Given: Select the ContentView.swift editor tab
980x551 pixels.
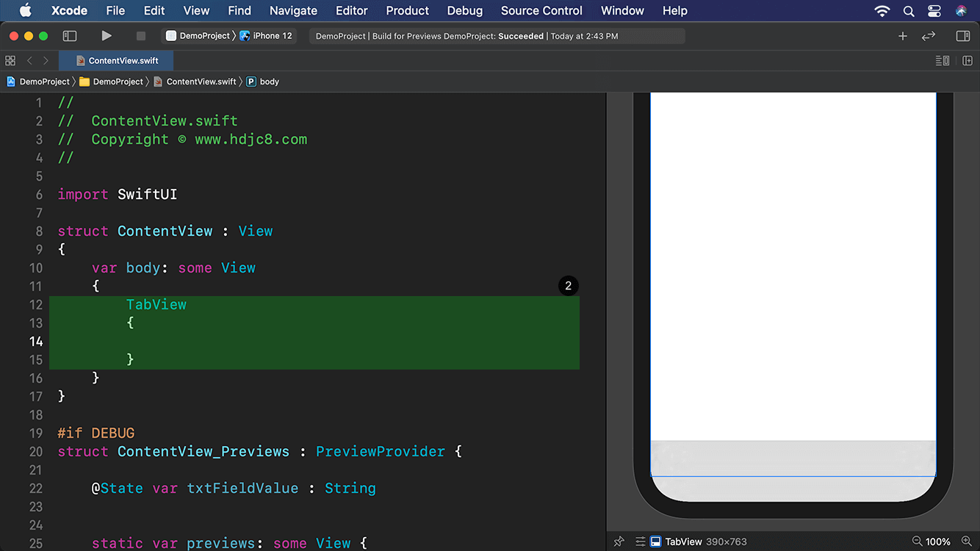Looking at the screenshot, I should [117, 60].
